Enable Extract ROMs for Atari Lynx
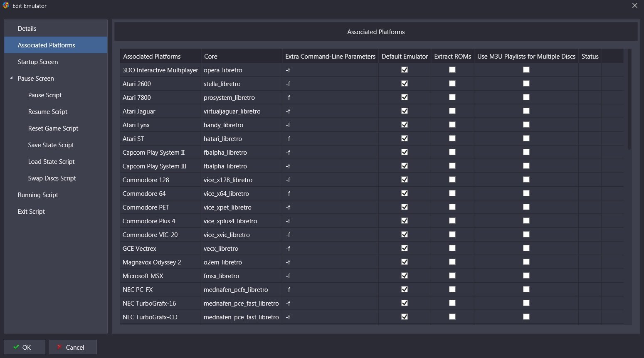The image size is (644, 358). point(452,125)
